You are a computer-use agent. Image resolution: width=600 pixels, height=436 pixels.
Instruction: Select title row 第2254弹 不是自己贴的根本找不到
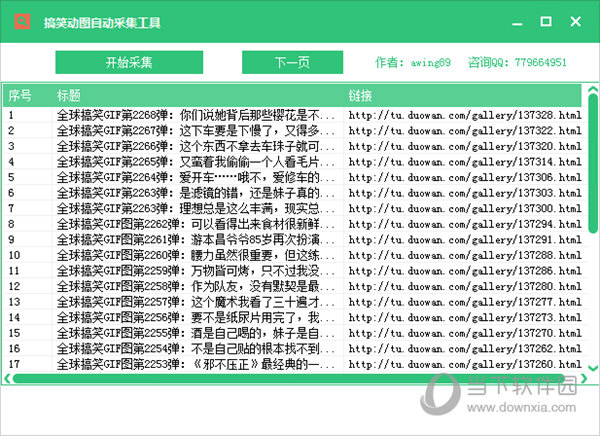coord(196,349)
